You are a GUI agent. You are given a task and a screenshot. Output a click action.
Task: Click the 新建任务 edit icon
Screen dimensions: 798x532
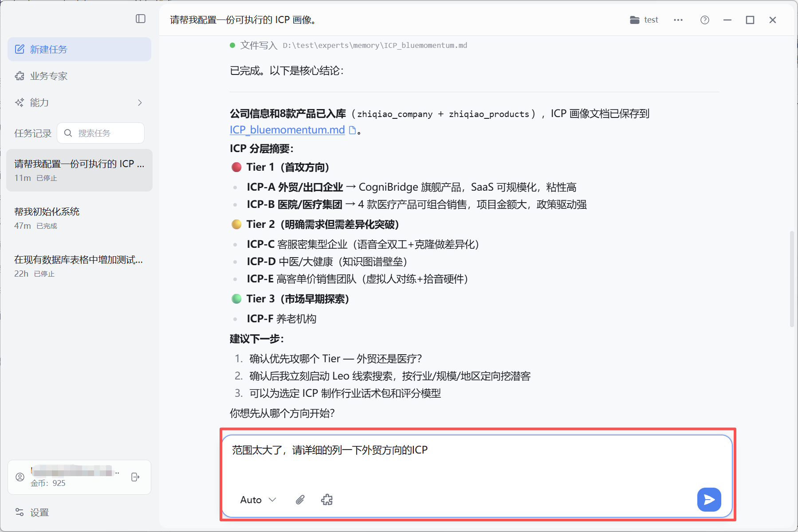20,49
